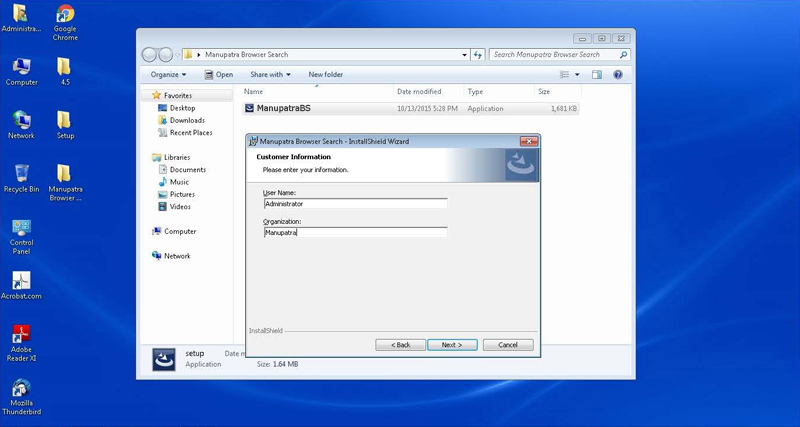800x427 pixels.
Task: Click the Open toolbar command
Action: (x=219, y=74)
